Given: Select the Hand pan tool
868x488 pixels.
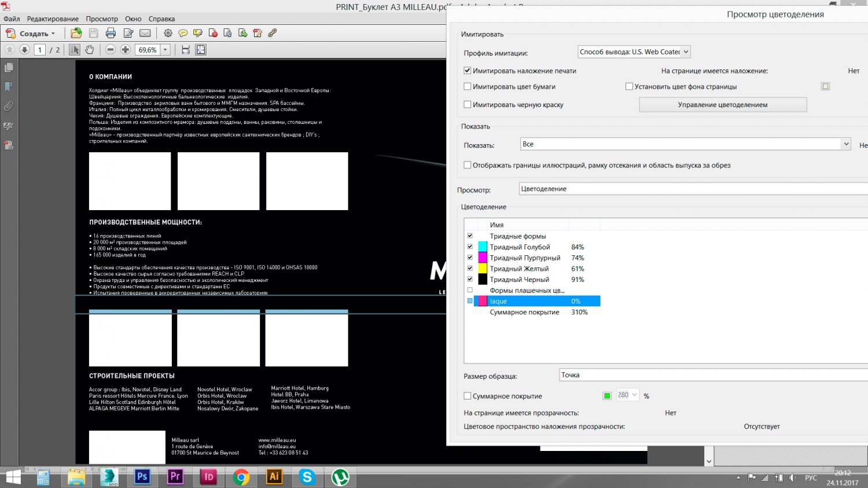Looking at the screenshot, I should pyautogui.click(x=89, y=50).
